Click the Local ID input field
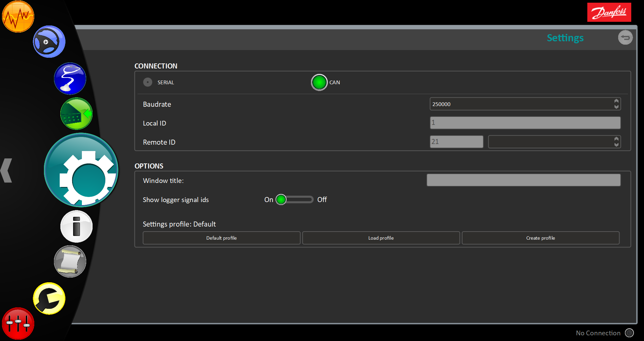Screen dimensions: 644x341 point(525,123)
